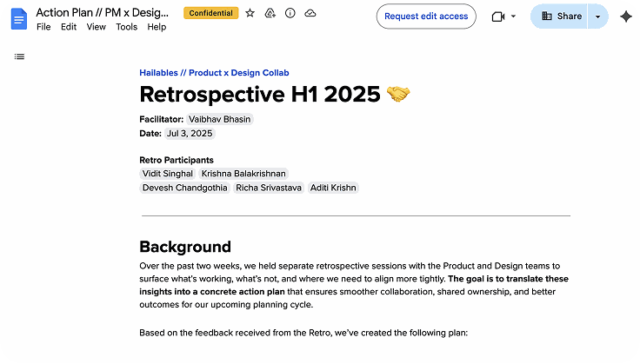
Task: Click Request edit access button
Action: pos(426,17)
